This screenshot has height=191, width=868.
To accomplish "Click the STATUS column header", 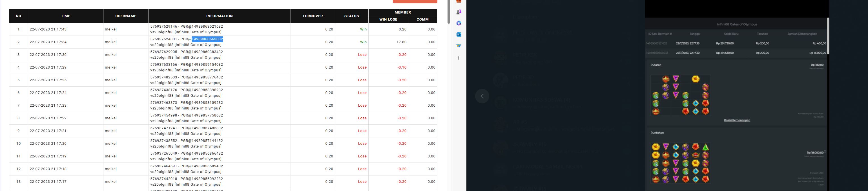I will pos(351,16).
